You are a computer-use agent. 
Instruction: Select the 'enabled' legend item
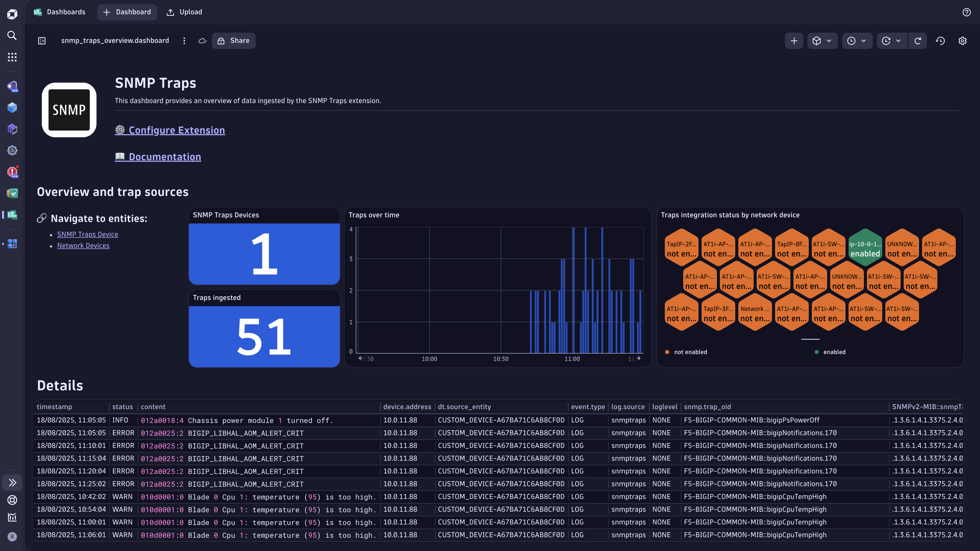[x=834, y=352]
